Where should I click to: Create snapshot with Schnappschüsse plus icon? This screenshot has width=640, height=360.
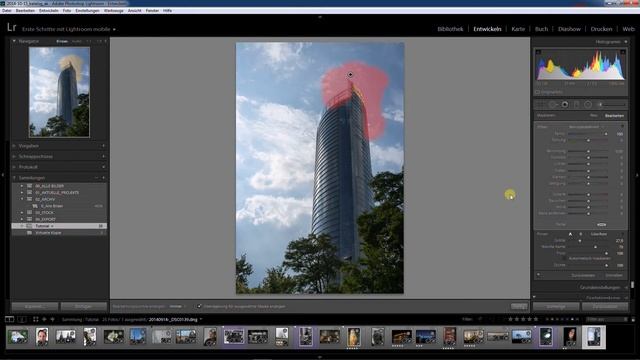103,156
